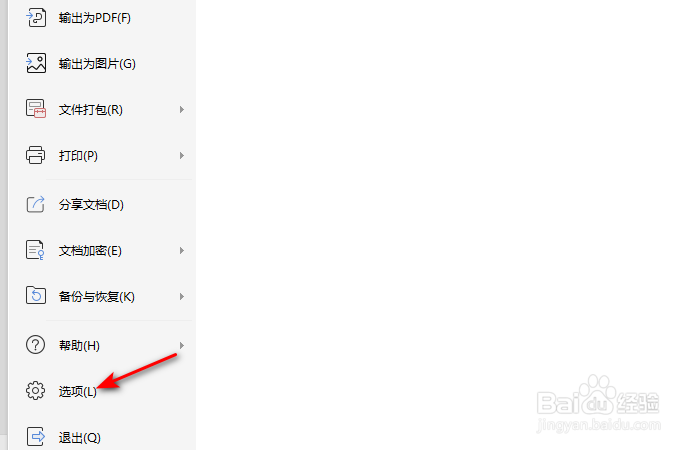Expand the 帮助(H) submenu arrow

click(182, 345)
